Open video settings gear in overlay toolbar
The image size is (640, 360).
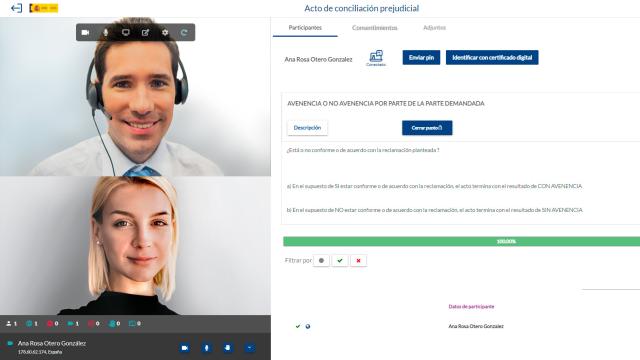[x=165, y=32]
